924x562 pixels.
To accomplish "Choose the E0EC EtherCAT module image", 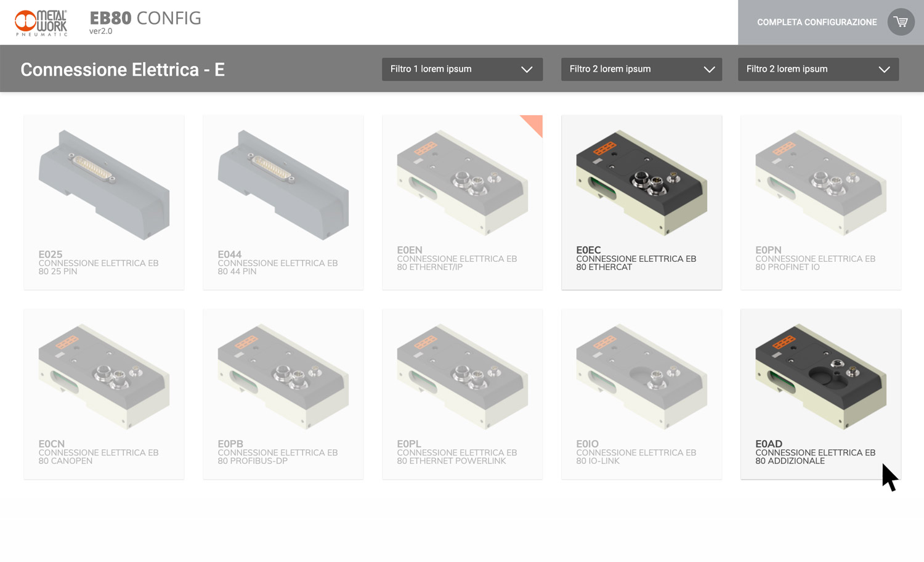I will [642, 182].
